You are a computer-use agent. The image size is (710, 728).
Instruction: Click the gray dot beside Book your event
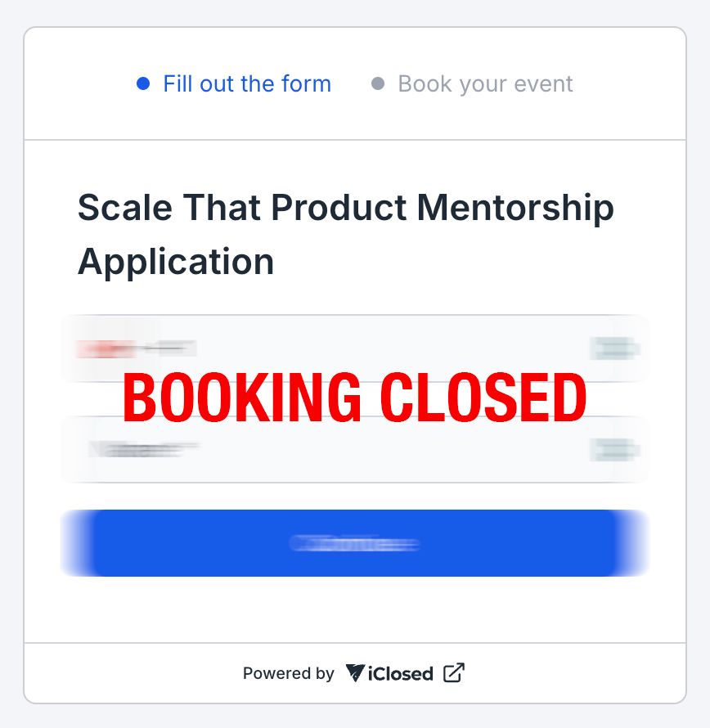pos(378,83)
